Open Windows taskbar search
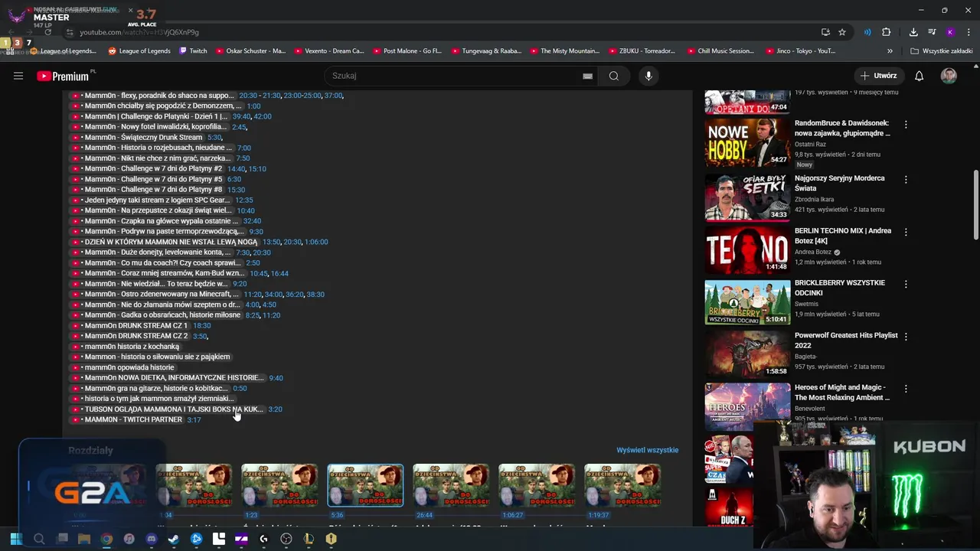980x551 pixels. 39,539
